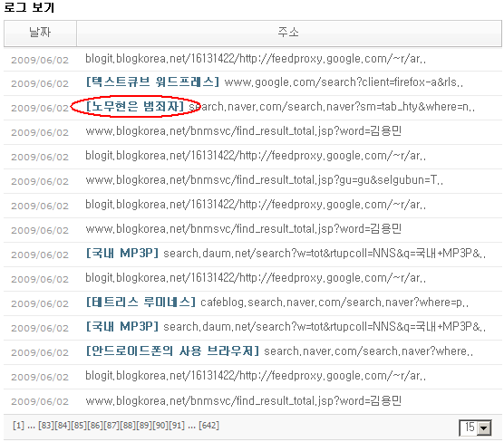This screenshot has width=504, height=442.
Task: Click the search.naver.com sm=tab_hty URL
Action: pyautogui.click(x=332, y=107)
